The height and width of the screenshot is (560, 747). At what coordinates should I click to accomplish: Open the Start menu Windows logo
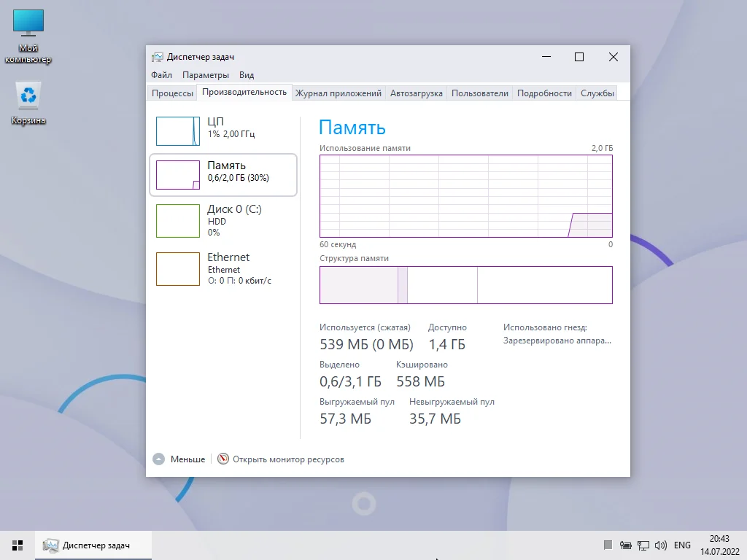(18, 545)
